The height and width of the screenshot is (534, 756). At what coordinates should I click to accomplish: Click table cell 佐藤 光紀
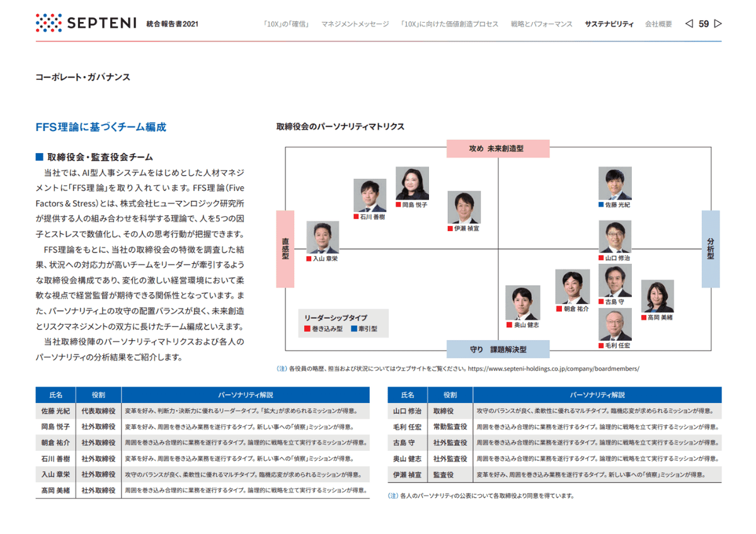click(x=55, y=411)
